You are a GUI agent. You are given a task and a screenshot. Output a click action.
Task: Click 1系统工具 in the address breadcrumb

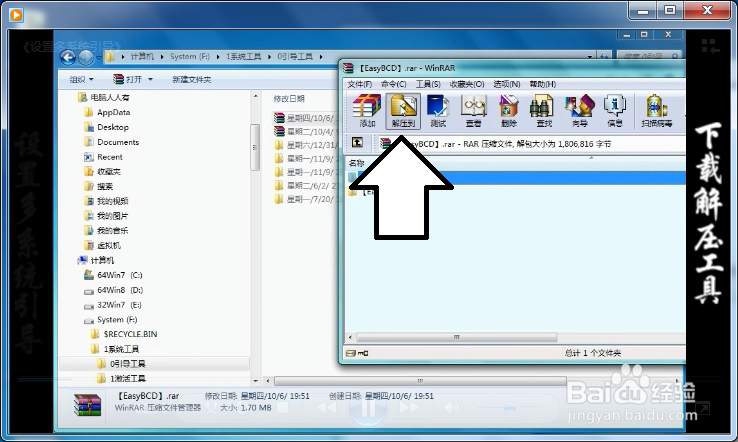coord(243,56)
